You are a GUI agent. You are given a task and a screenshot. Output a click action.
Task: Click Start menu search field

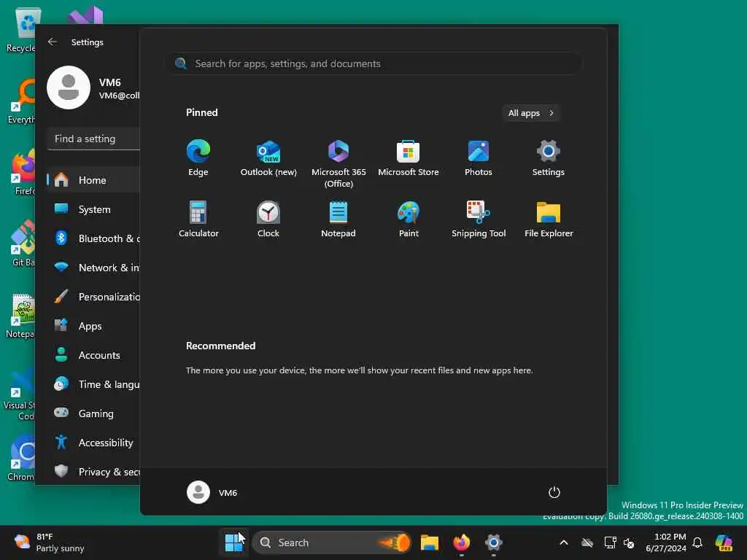pos(376,63)
